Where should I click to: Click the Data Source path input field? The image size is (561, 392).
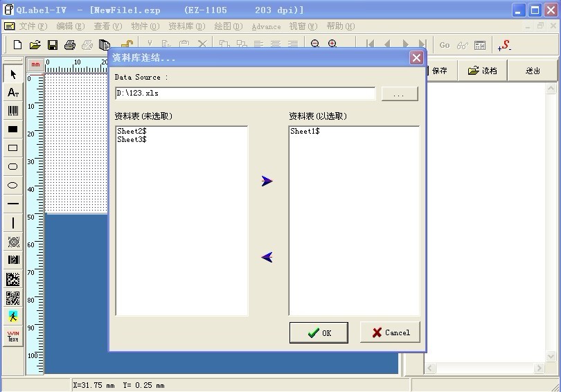pyautogui.click(x=245, y=93)
